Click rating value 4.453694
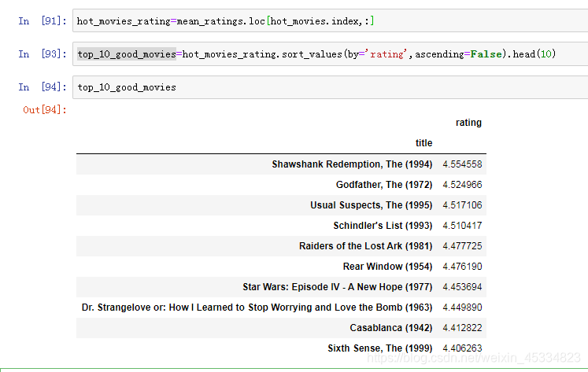This screenshot has width=588, height=372. 462,287
